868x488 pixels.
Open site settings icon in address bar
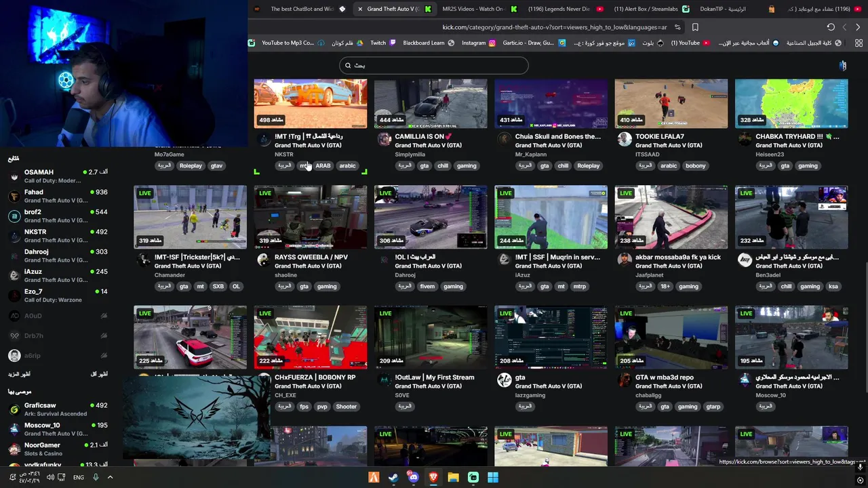pos(677,27)
